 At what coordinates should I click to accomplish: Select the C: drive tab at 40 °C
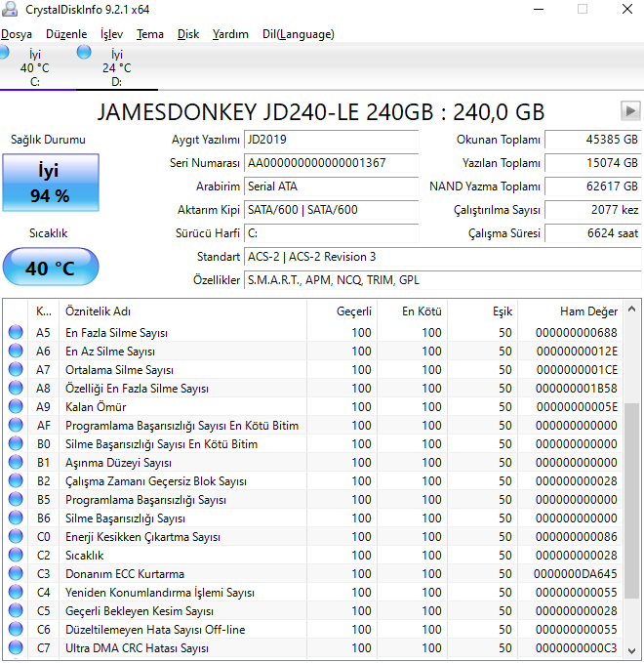coord(35,67)
